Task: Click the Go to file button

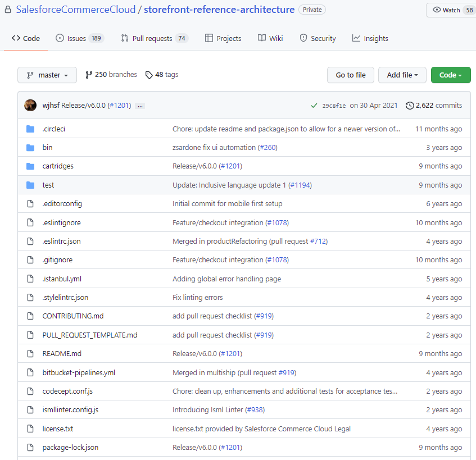Action: 351,75
